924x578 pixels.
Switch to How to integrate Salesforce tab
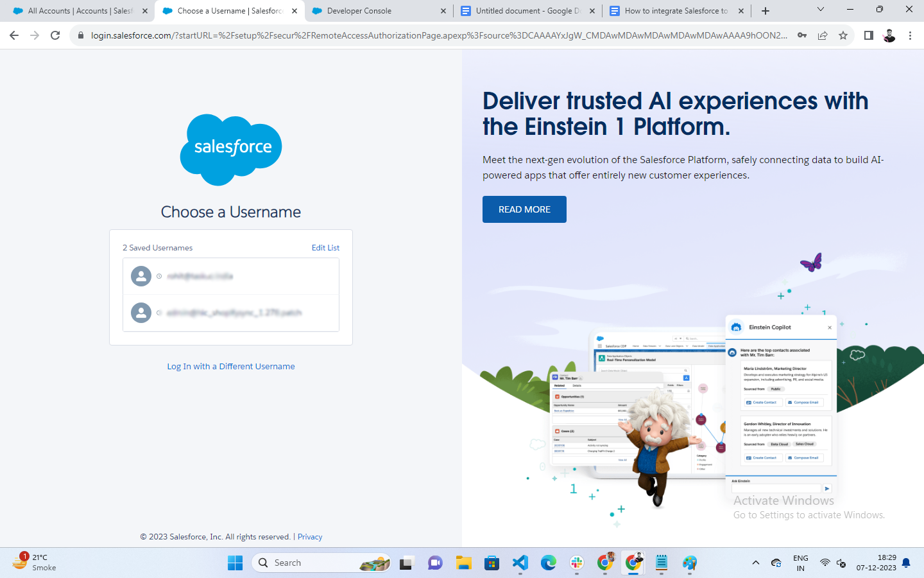676,11
